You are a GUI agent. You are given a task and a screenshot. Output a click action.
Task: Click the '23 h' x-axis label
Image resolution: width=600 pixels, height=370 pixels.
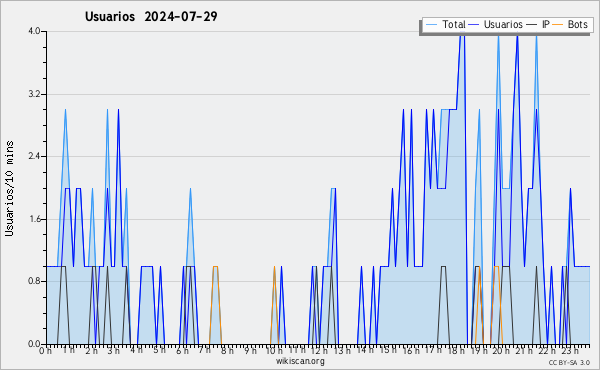tap(569, 350)
